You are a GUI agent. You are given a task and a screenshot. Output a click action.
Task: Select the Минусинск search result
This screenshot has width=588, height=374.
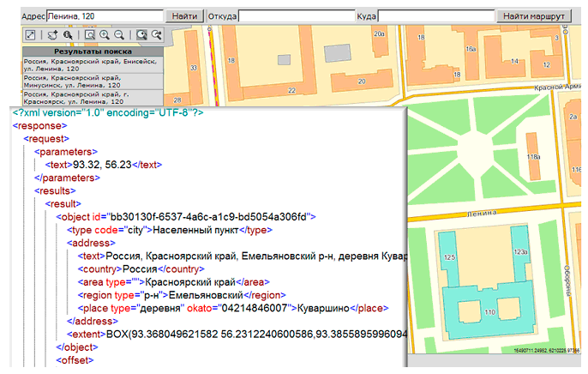(x=91, y=81)
